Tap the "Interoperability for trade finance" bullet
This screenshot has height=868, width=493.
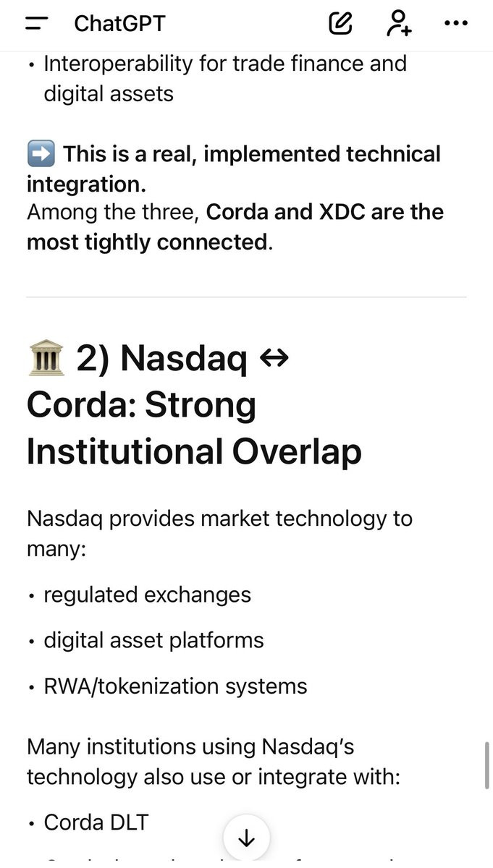(x=225, y=78)
